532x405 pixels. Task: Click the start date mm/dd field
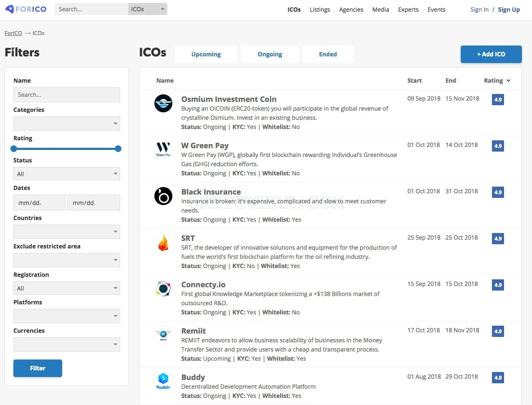point(39,202)
